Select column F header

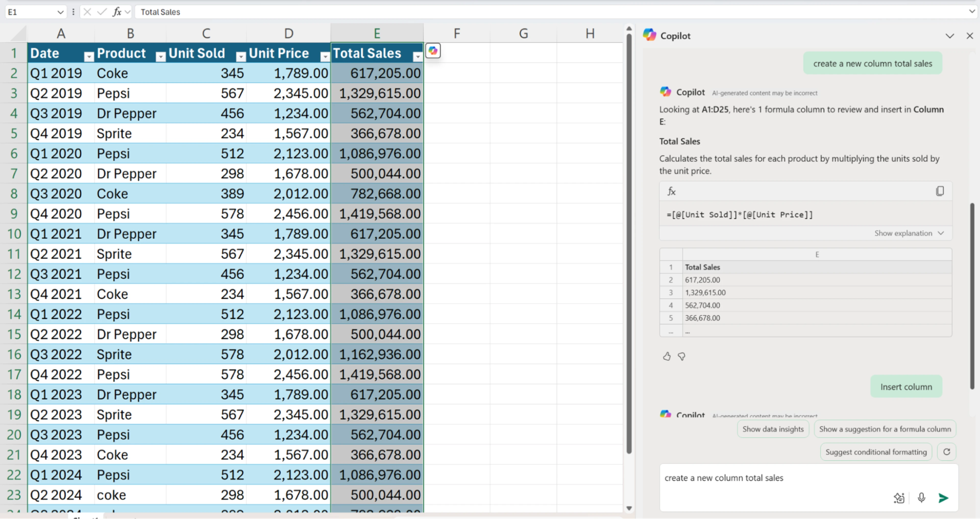pyautogui.click(x=457, y=33)
